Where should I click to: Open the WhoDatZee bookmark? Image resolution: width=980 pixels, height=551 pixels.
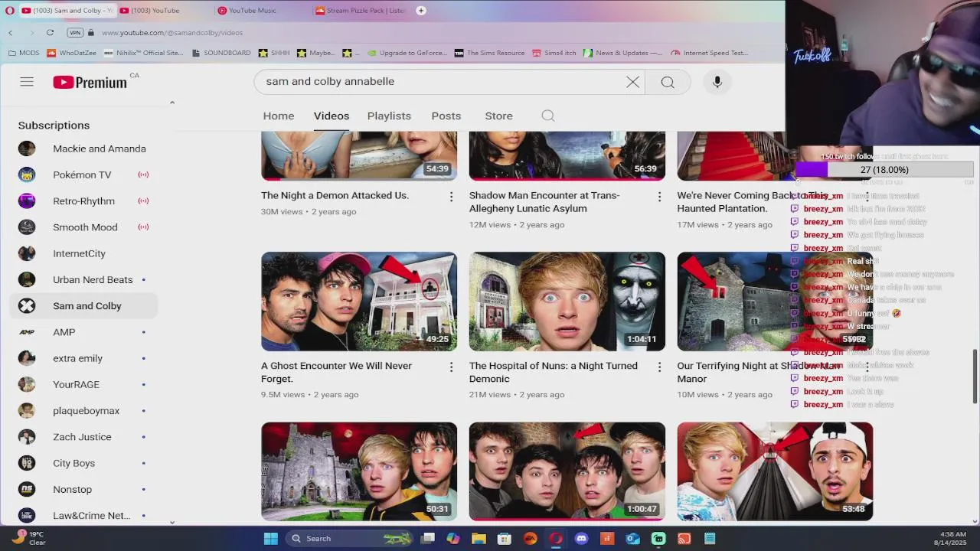(x=73, y=53)
